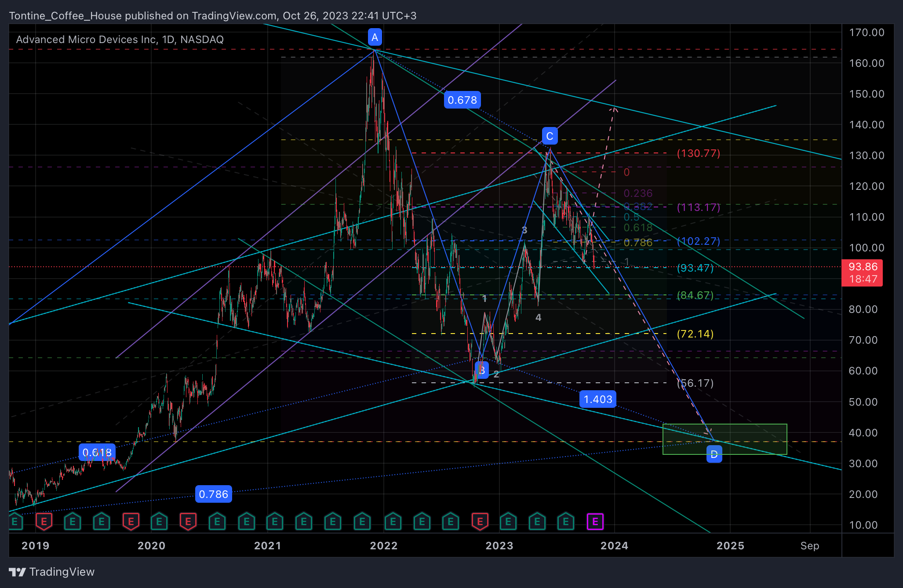
Task: Click the red earnings marker in spring 2020
Action: coord(188,522)
